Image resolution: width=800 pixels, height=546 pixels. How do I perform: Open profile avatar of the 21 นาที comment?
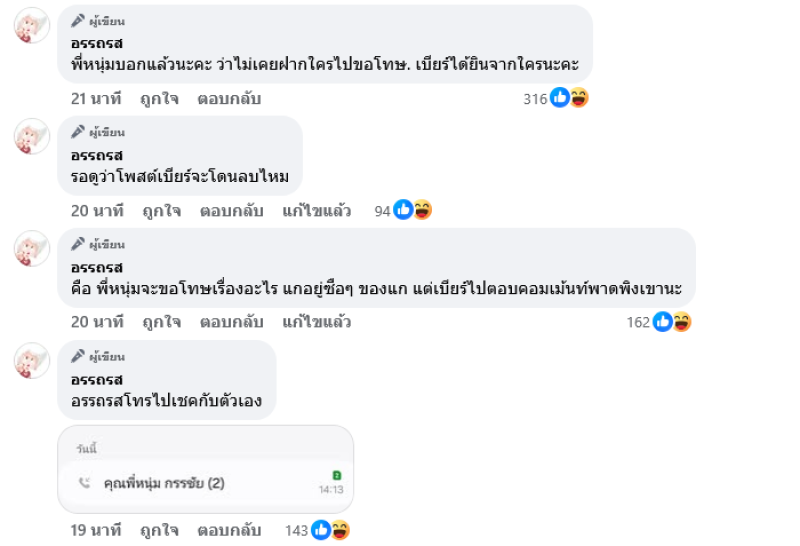tap(32, 25)
